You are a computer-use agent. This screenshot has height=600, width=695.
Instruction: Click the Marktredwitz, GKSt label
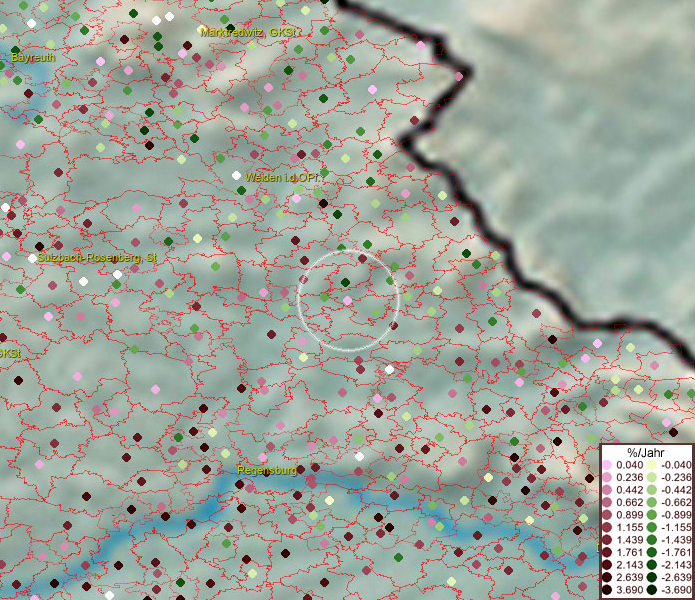(x=249, y=32)
